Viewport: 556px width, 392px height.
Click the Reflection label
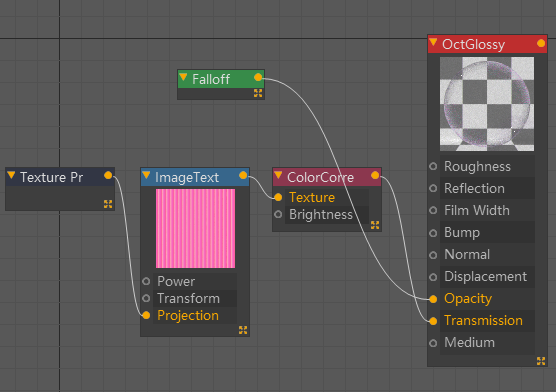[x=474, y=188]
